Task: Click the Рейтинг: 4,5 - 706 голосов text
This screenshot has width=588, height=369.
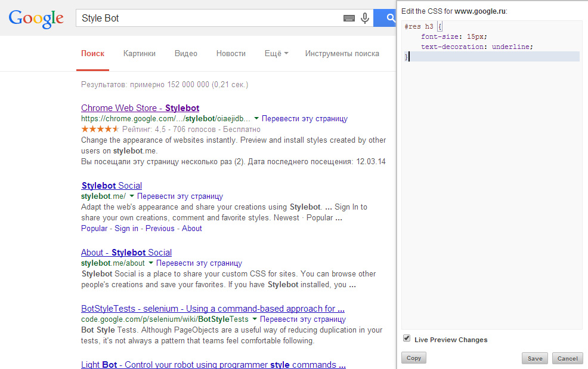Action: 191,129
